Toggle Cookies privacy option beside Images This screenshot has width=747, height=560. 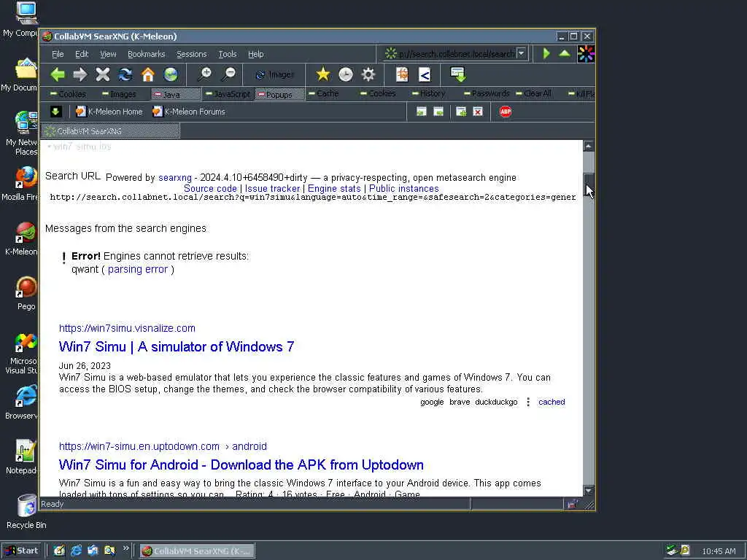(68, 94)
